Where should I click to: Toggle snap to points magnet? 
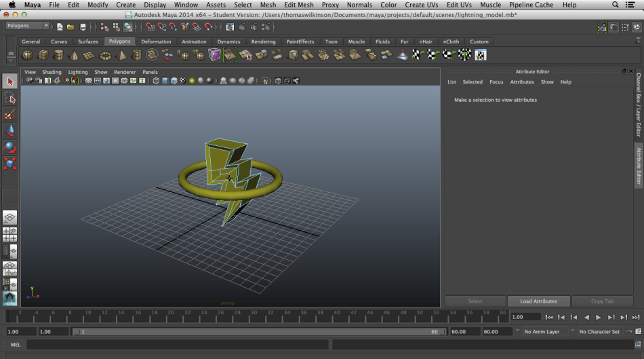coord(173,27)
